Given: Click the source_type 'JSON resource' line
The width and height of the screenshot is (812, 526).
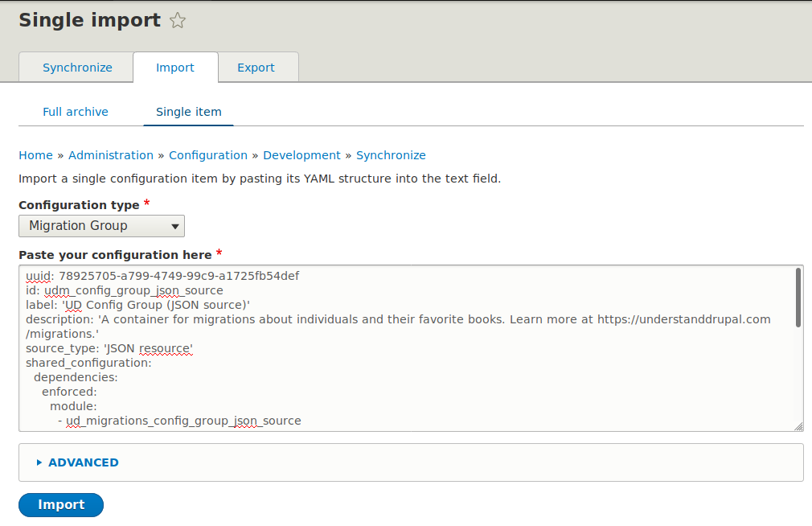Looking at the screenshot, I should [x=109, y=348].
